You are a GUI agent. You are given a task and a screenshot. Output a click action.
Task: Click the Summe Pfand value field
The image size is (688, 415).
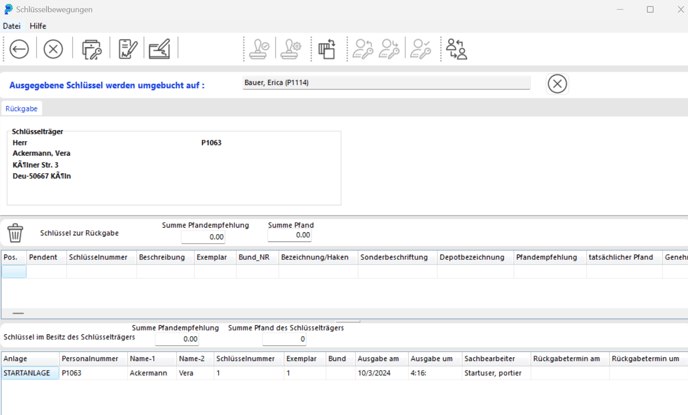click(x=290, y=235)
